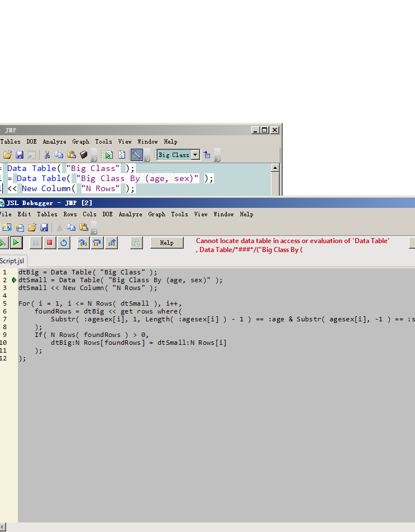Open the Help menu in the JMP script window
Screen dimensions: 415x532
pos(170,141)
